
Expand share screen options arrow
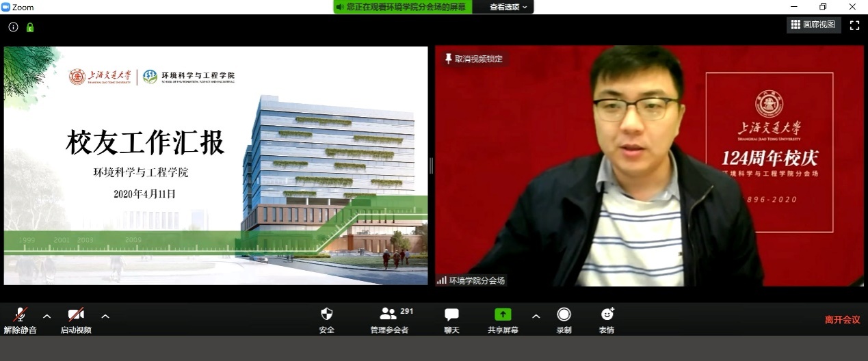[536, 316]
